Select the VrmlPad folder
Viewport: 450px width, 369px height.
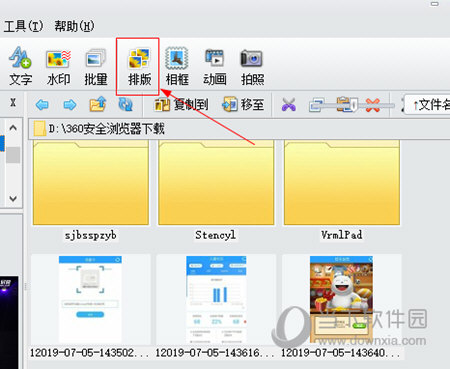(x=342, y=183)
